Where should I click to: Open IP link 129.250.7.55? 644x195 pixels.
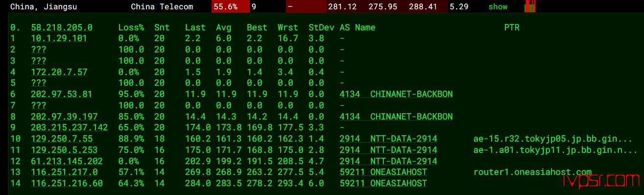(x=62, y=139)
